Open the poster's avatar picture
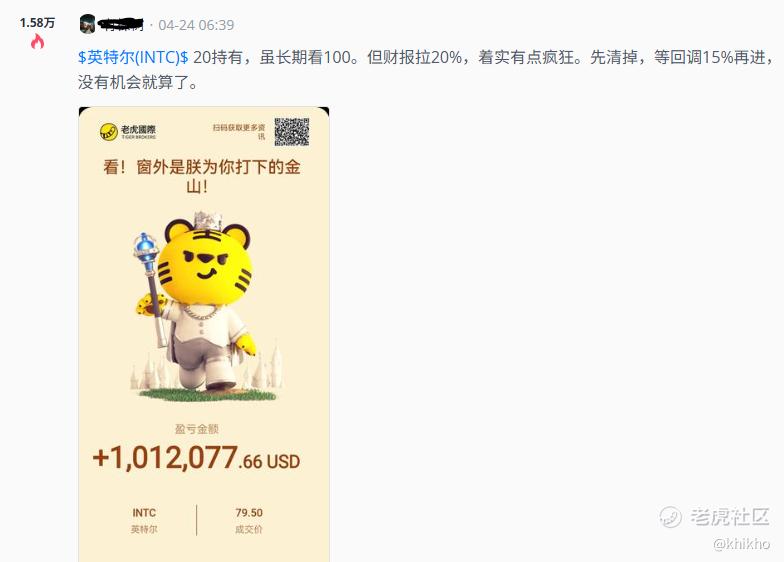 [x=88, y=24]
